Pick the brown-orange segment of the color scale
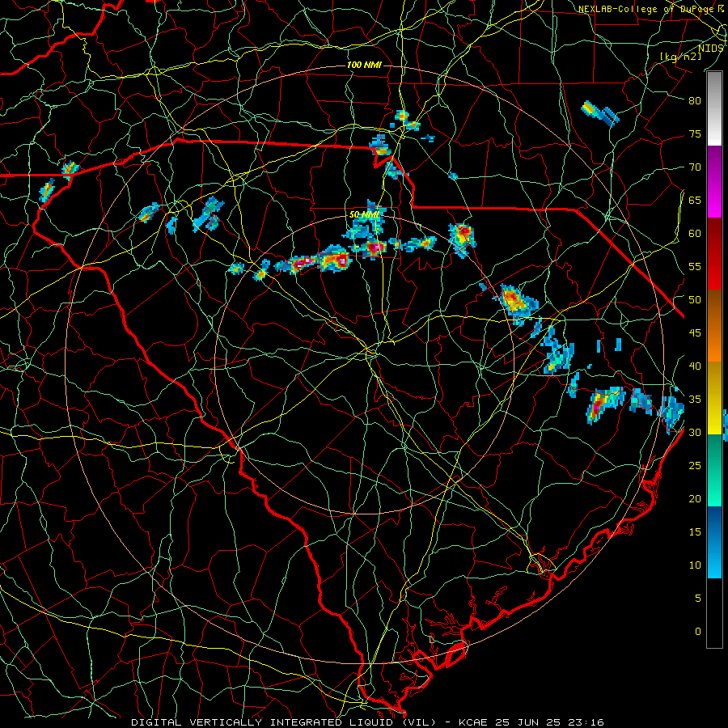 [714, 326]
